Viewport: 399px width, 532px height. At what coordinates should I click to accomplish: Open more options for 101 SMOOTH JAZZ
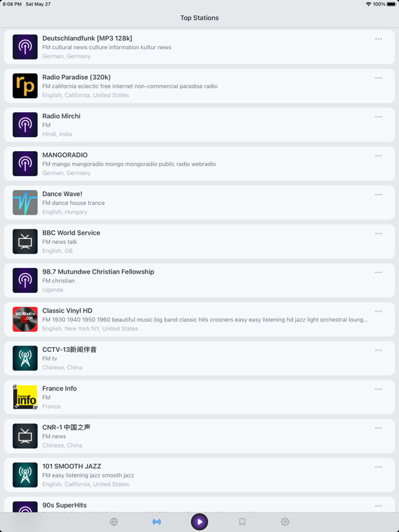pyautogui.click(x=379, y=467)
